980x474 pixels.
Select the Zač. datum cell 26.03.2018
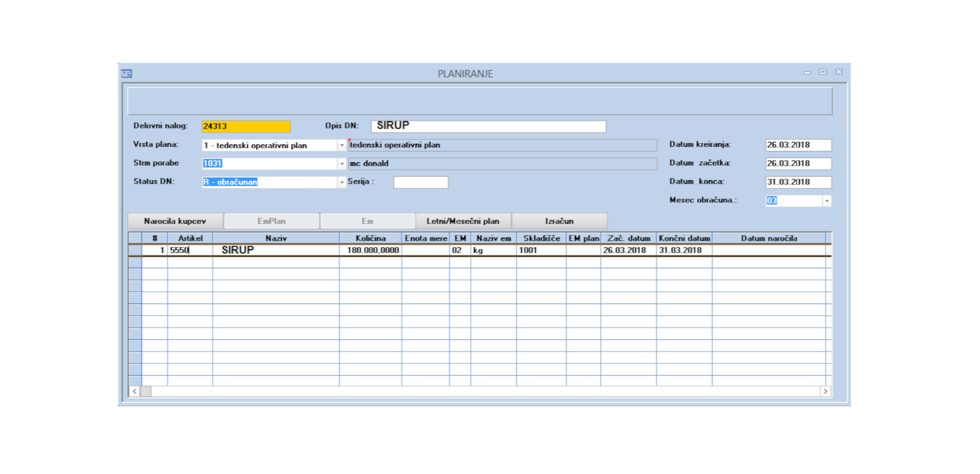(x=629, y=250)
